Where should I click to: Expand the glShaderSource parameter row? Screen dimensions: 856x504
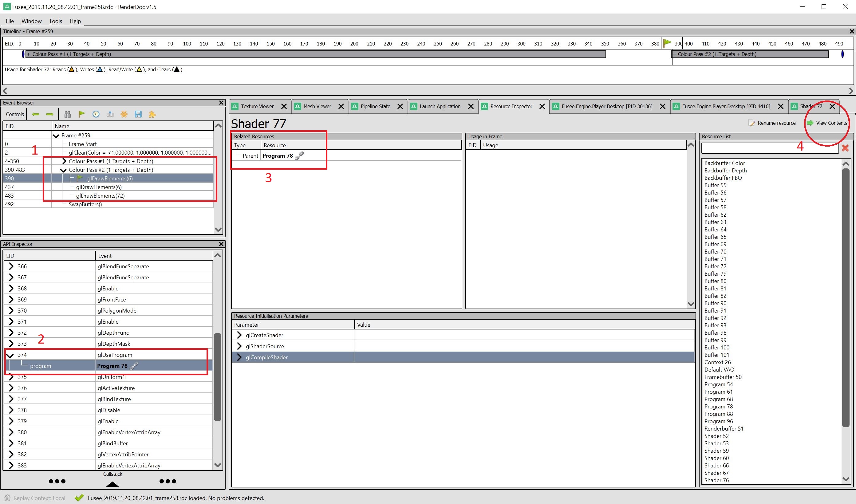(x=239, y=346)
